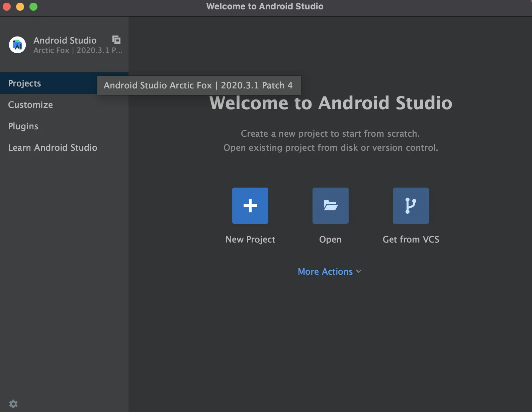Go to Learn Android Studio
This screenshot has width=532, height=412.
(x=53, y=148)
